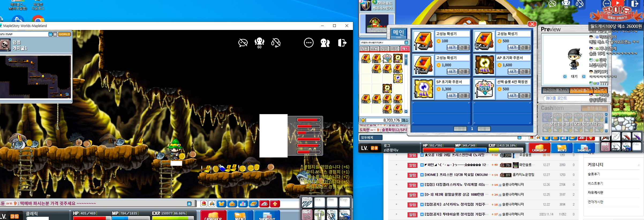Open skill book icon in Mapleland toolbar
Viewport: 644px width, 220px height.
[x=253, y=204]
